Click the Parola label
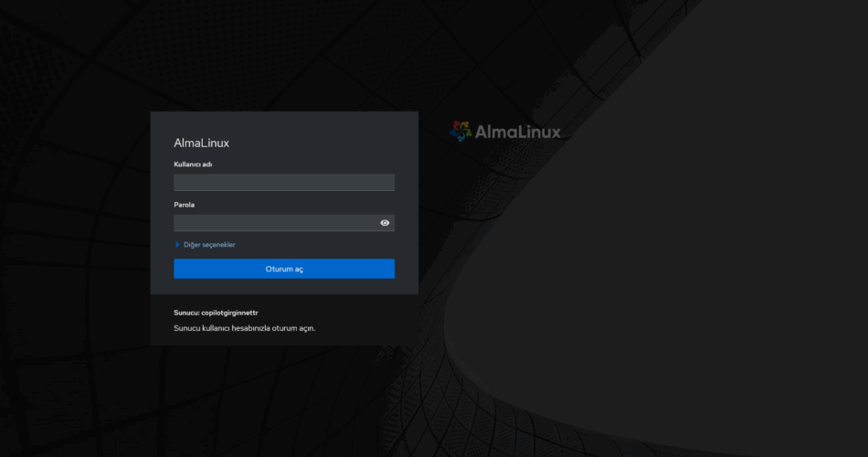 coord(185,205)
